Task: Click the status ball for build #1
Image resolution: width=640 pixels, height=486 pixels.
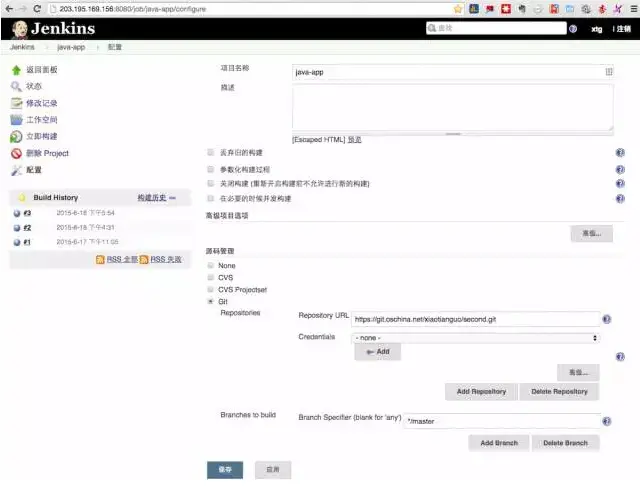Action: [x=17, y=242]
